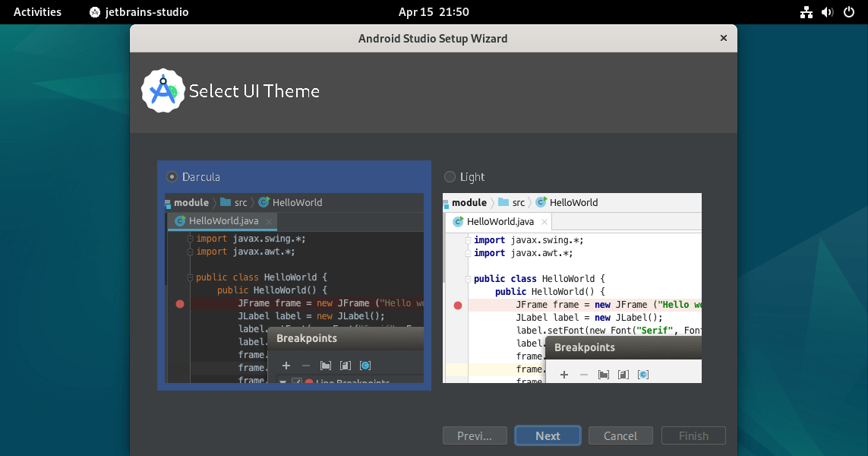
Task: Open the jetbrains-studio app menu
Action: 139,11
